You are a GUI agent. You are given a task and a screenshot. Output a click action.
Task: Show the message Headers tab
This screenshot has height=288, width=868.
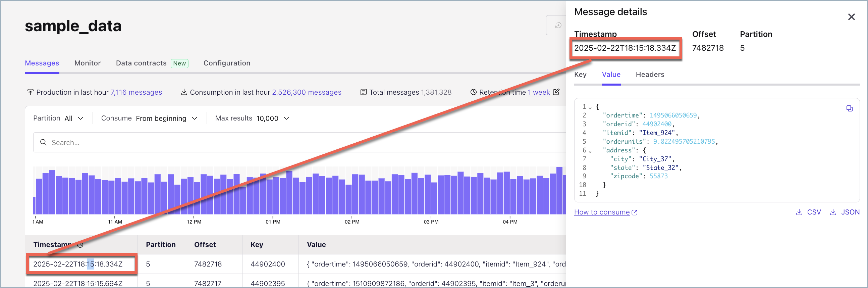coord(650,75)
